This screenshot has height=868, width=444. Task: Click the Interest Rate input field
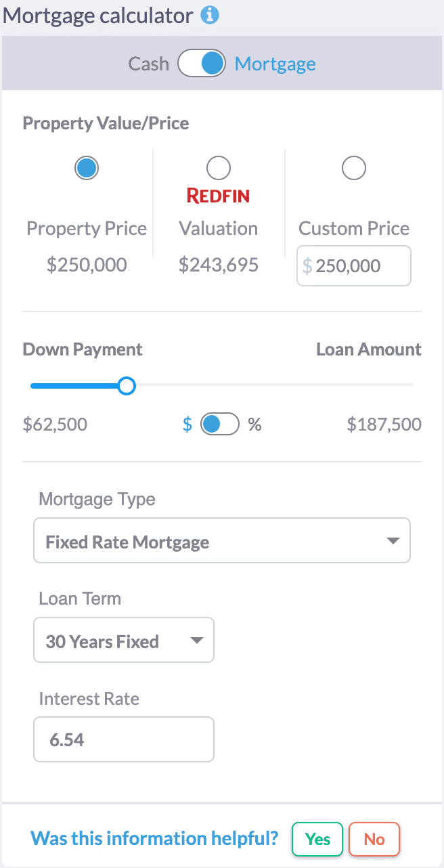(124, 739)
